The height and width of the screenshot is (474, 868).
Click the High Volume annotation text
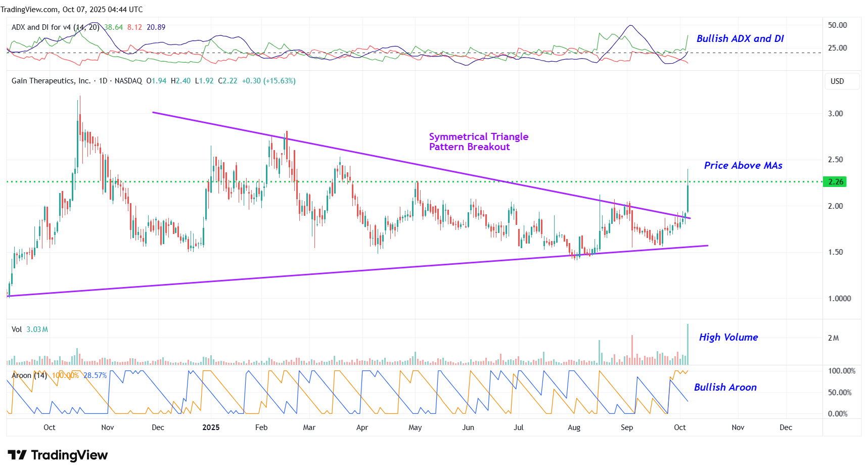point(728,338)
